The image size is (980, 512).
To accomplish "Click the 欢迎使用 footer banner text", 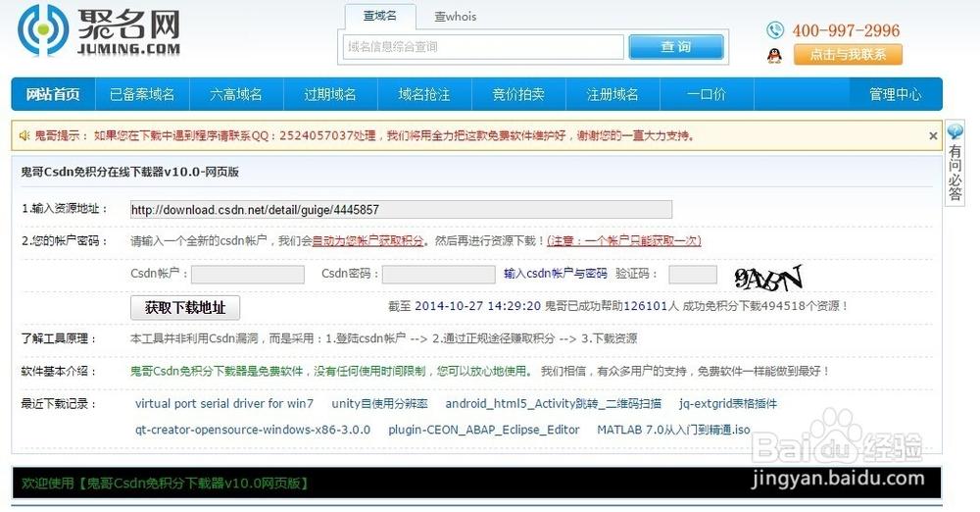I will [165, 484].
